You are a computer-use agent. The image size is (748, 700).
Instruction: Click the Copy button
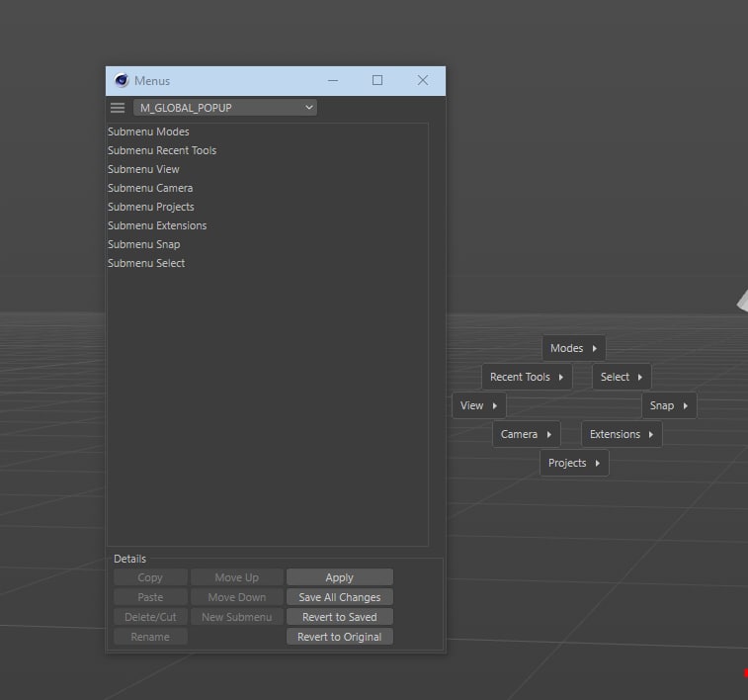point(150,577)
